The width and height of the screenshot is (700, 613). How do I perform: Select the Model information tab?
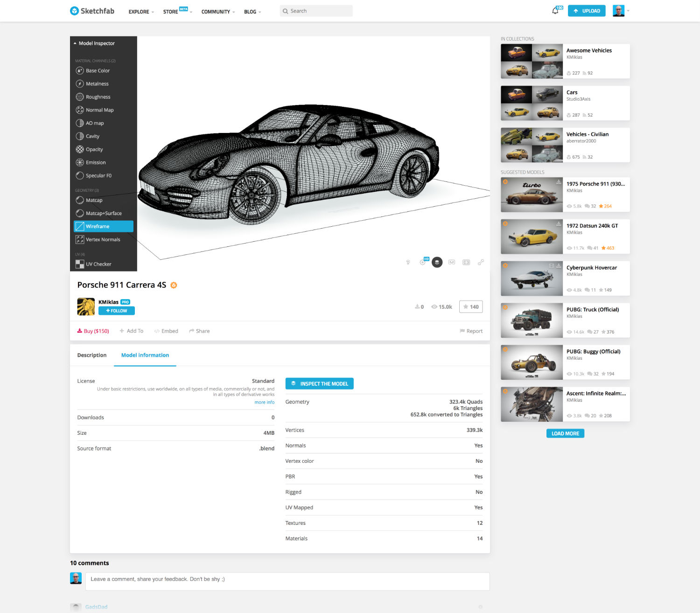[145, 355]
